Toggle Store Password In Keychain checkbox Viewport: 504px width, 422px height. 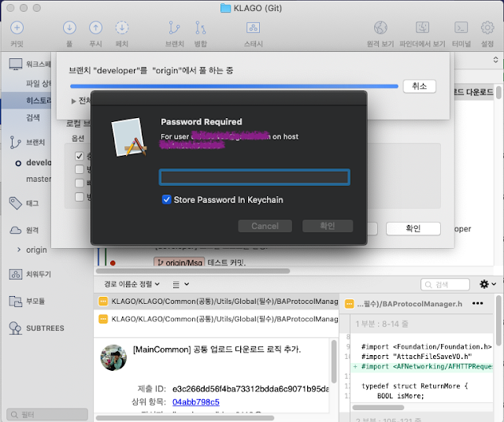[x=166, y=199]
